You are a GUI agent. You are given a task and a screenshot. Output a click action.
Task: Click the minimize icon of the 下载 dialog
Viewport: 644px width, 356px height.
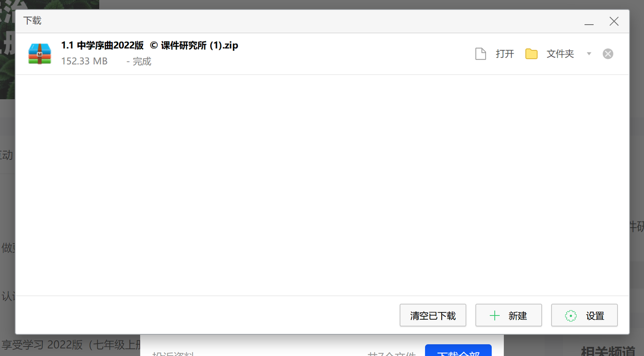pyautogui.click(x=589, y=24)
